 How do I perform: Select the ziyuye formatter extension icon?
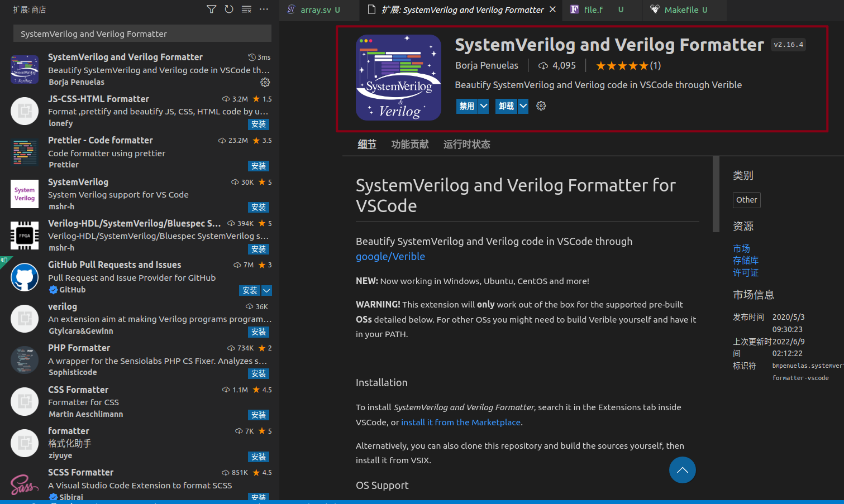coord(25,443)
